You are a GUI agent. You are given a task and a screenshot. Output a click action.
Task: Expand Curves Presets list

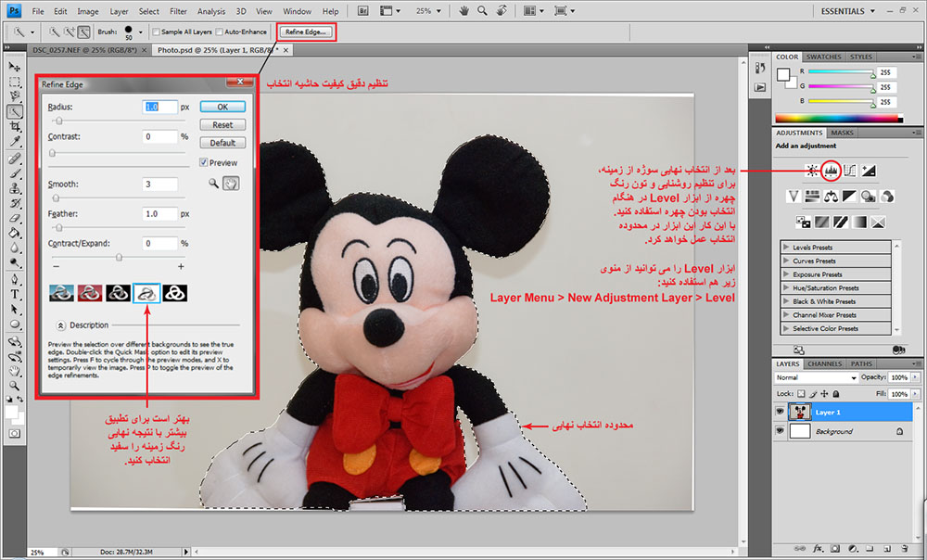pos(786,261)
